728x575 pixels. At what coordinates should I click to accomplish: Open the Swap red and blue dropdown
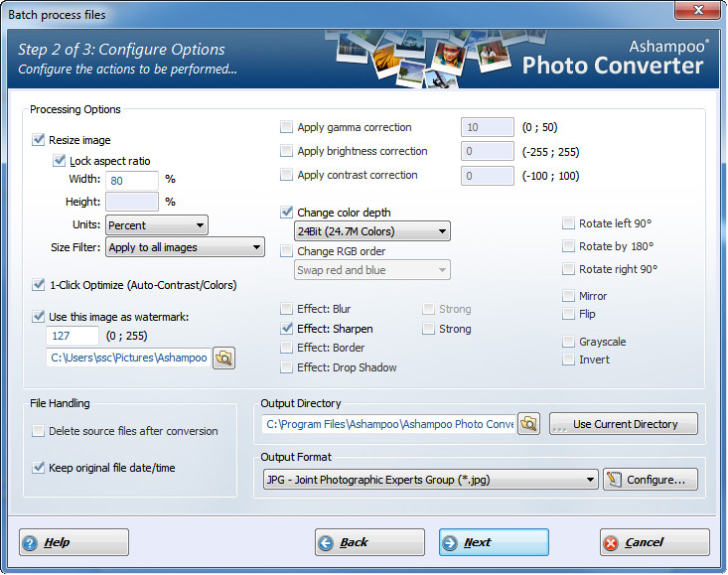point(371,270)
